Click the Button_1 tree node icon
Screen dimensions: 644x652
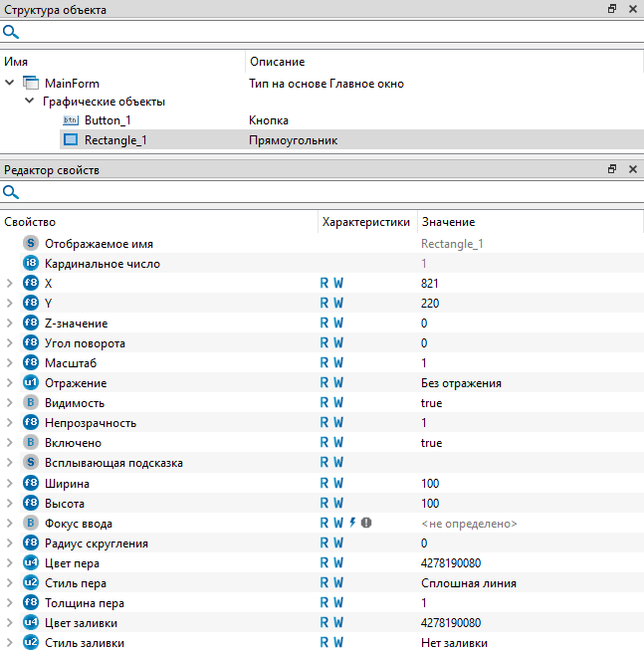click(71, 120)
